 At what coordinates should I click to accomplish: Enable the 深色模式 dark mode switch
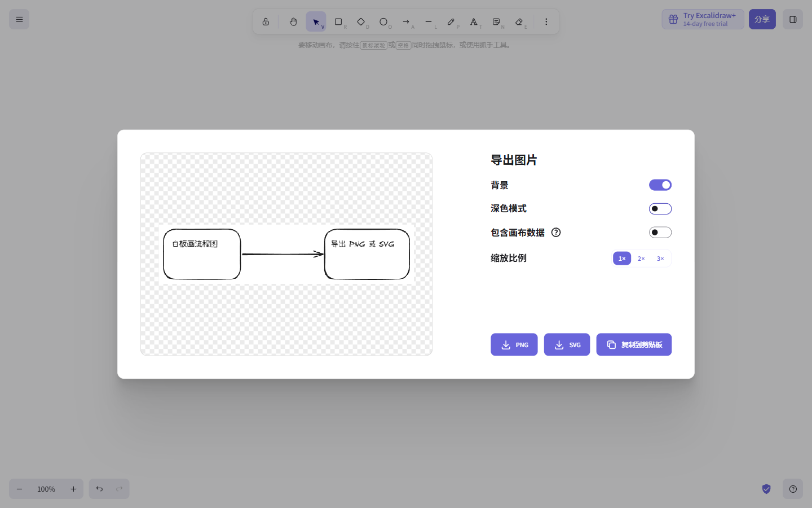click(x=660, y=209)
